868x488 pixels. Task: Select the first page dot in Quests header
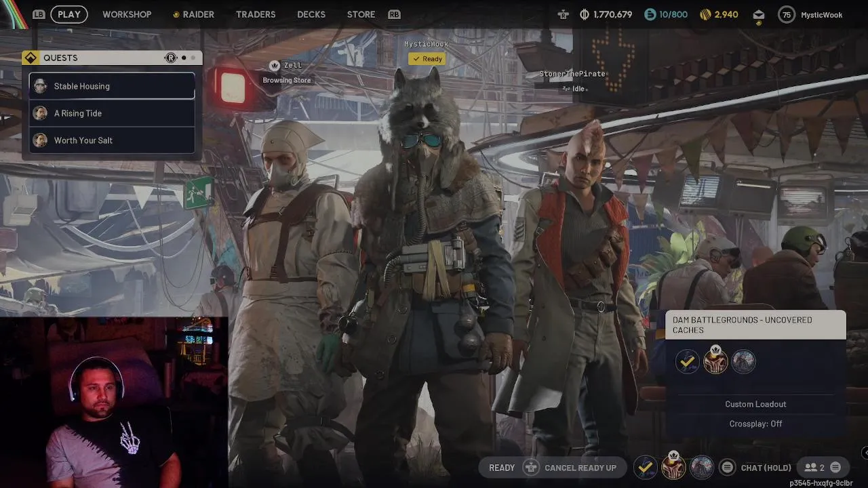183,58
